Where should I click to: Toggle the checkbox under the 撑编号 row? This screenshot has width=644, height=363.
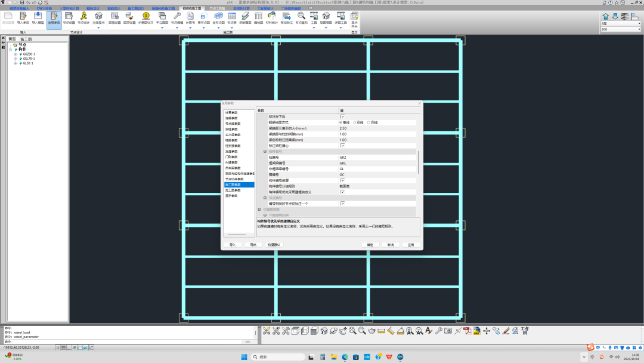click(x=342, y=180)
